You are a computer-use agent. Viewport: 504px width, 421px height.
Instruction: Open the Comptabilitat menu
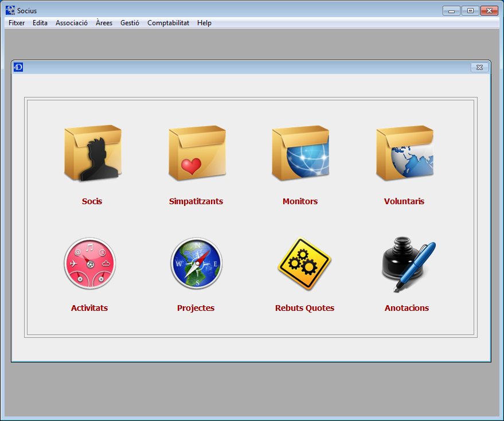click(168, 23)
